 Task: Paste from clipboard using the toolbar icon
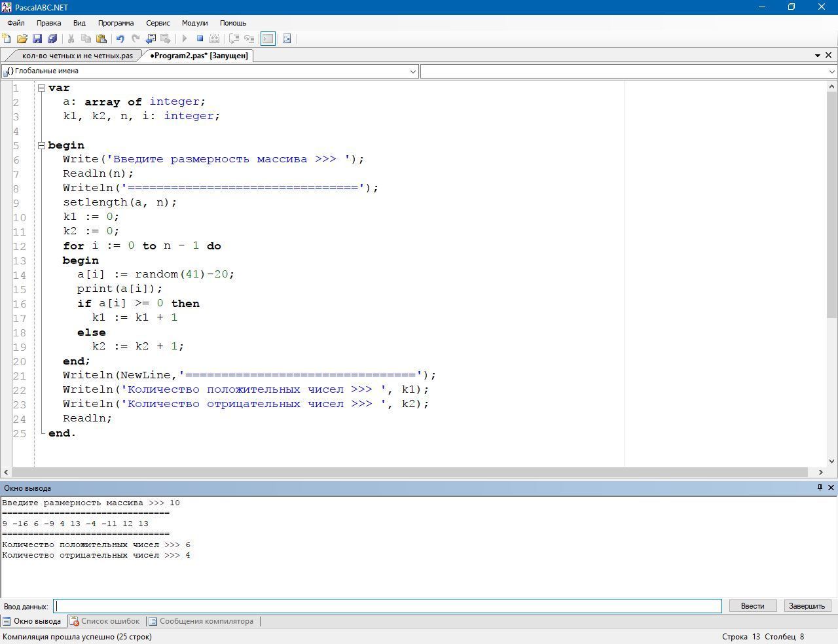pos(101,39)
